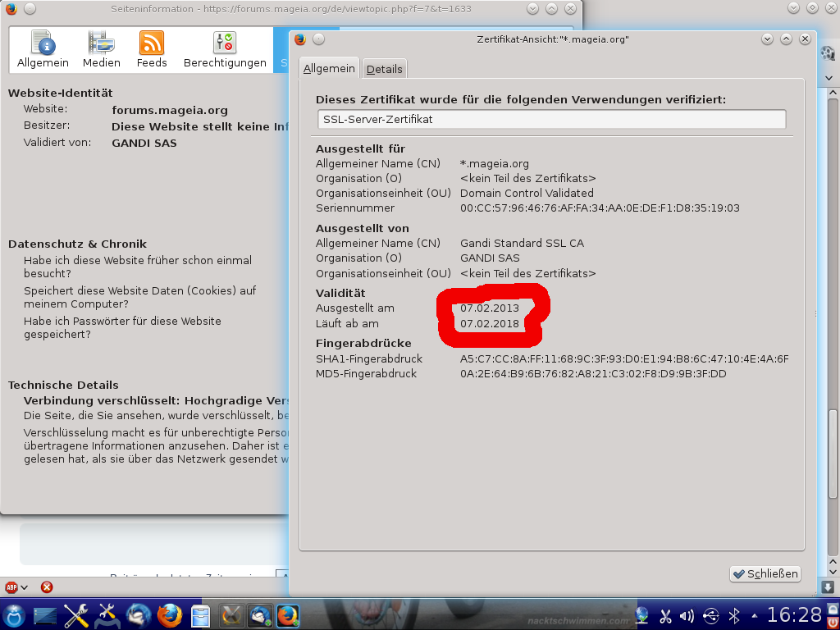Switch to the Allgemein tab of certificate viewer
This screenshot has height=630, width=840.
tap(329, 69)
